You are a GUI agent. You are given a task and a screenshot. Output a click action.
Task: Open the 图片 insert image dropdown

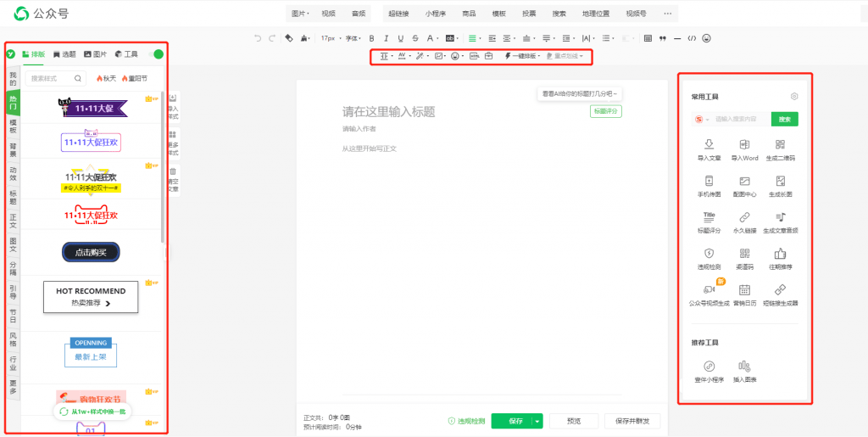(x=300, y=14)
